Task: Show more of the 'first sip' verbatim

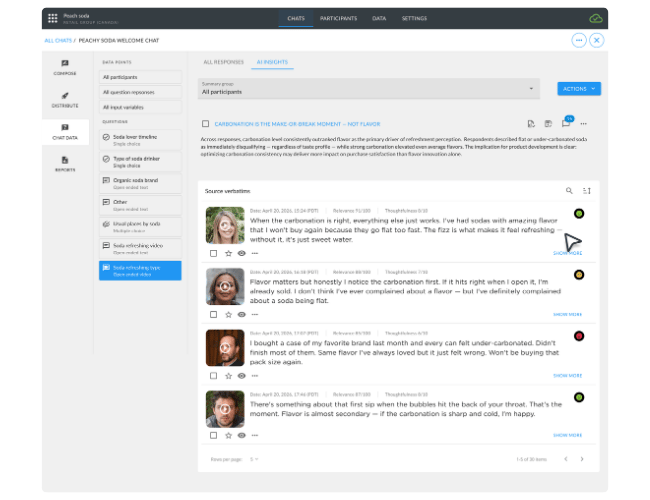Action: (x=568, y=435)
